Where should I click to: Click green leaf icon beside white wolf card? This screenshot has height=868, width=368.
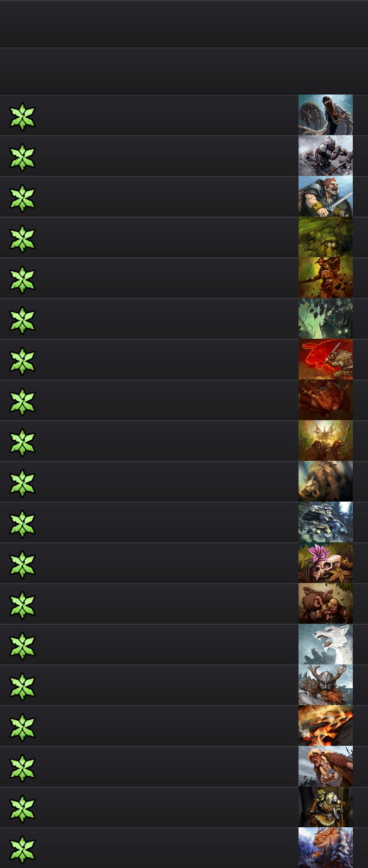point(22,646)
